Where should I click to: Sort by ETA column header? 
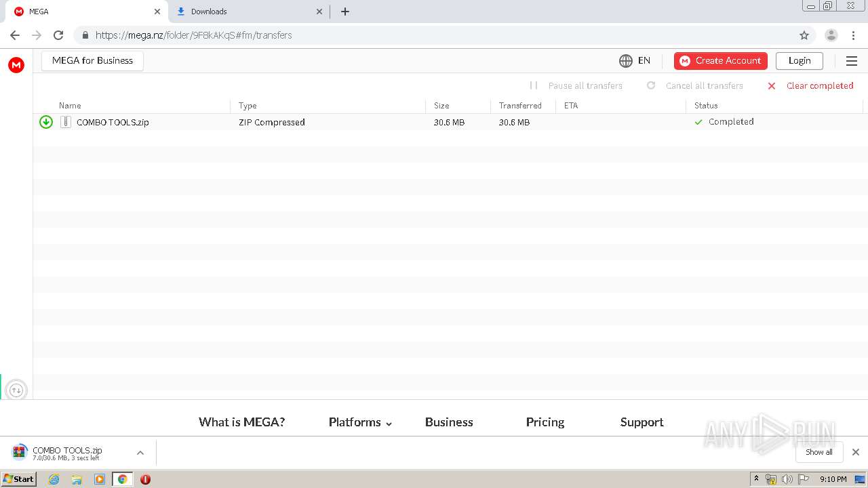(571, 106)
